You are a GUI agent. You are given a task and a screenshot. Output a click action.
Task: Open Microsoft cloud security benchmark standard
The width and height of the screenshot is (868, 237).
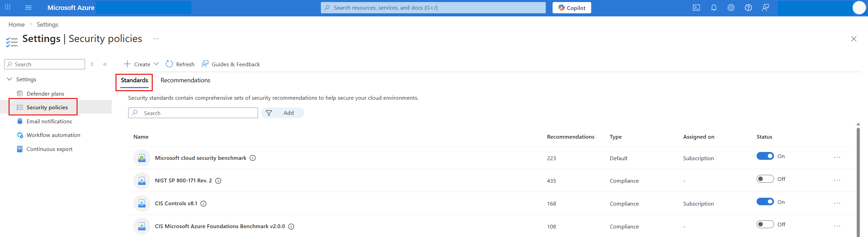(x=201, y=158)
